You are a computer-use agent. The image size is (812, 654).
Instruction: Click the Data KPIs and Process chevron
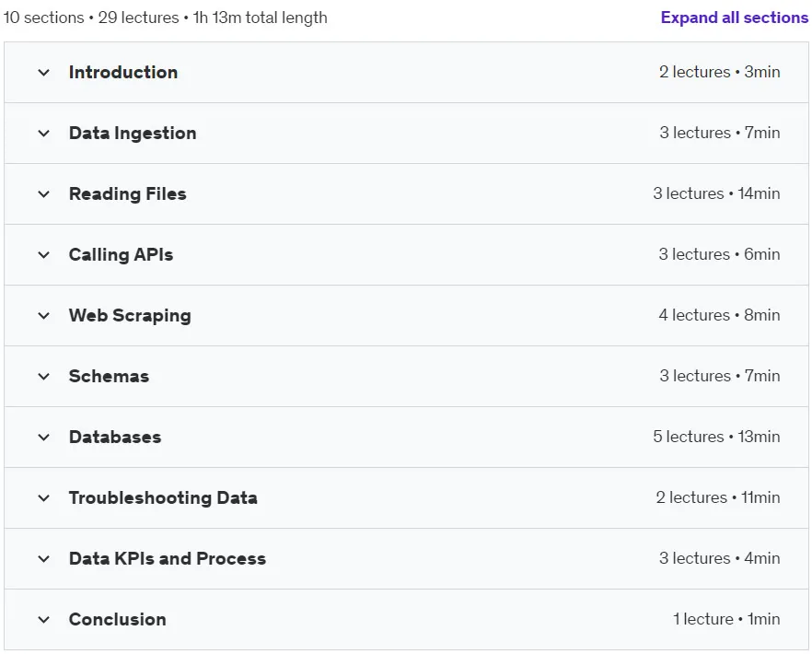(x=44, y=558)
